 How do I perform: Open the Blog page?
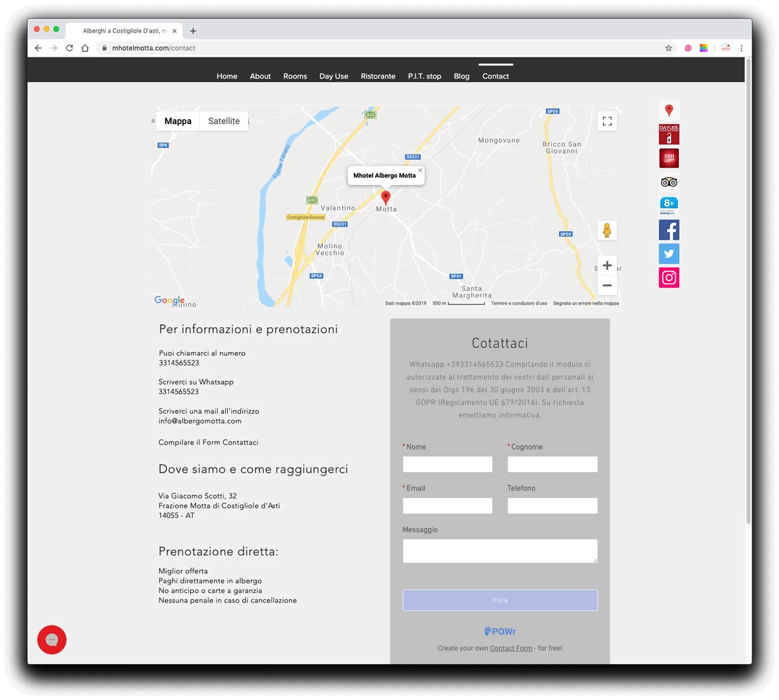(x=462, y=76)
